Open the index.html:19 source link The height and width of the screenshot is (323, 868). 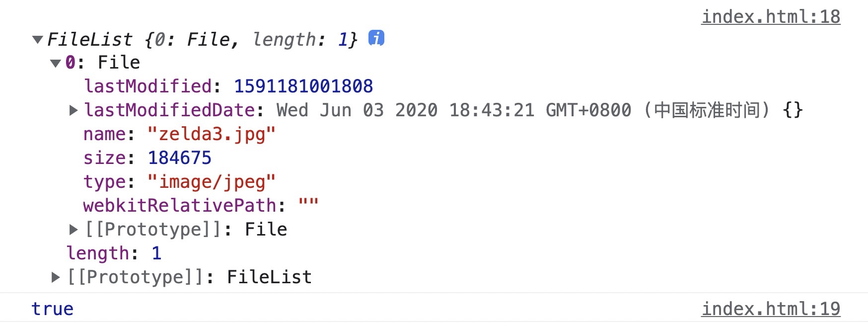771,309
